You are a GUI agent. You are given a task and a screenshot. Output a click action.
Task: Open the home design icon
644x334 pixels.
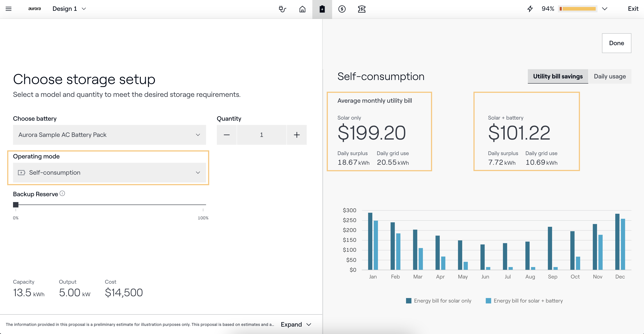pos(302,9)
